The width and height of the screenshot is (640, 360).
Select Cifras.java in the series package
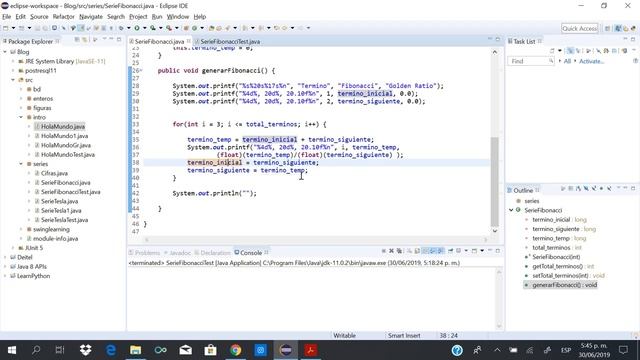[54, 173]
